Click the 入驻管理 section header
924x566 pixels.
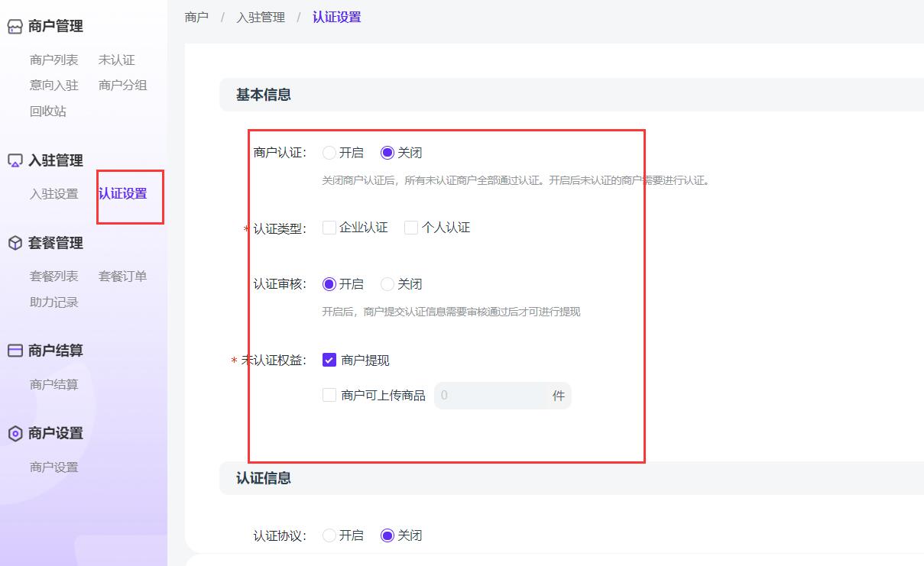click(x=56, y=161)
